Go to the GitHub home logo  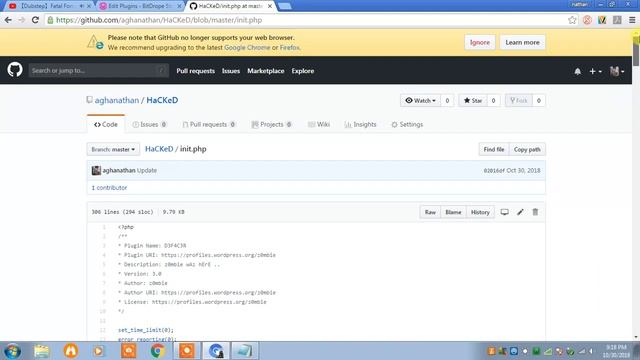[x=15, y=70]
